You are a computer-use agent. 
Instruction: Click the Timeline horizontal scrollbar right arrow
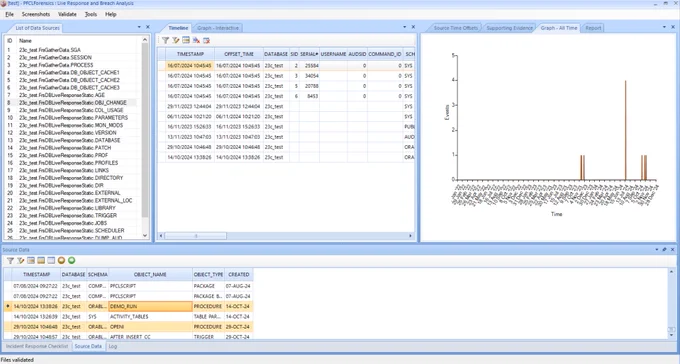click(410, 236)
